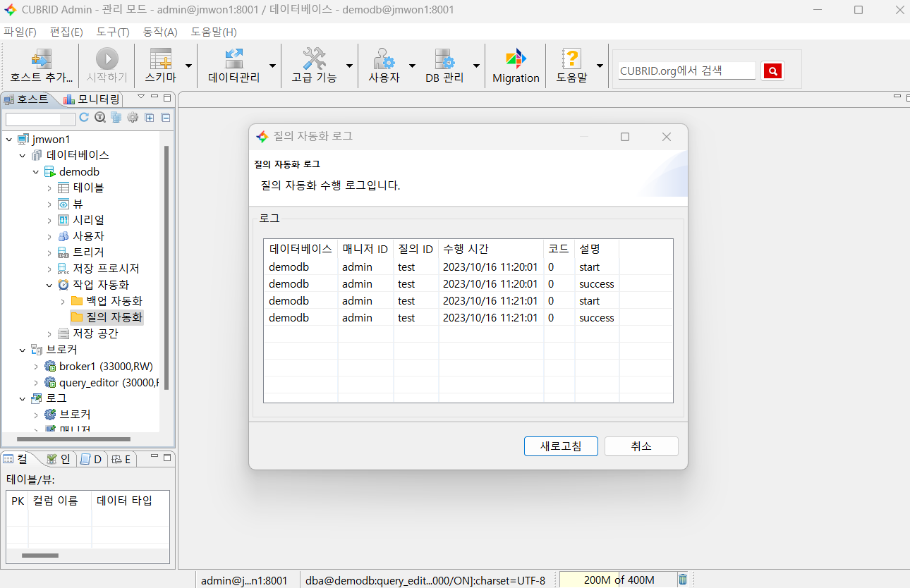The height and width of the screenshot is (588, 910).
Task: Expand the 테이블 tree node
Action: pyautogui.click(x=49, y=188)
